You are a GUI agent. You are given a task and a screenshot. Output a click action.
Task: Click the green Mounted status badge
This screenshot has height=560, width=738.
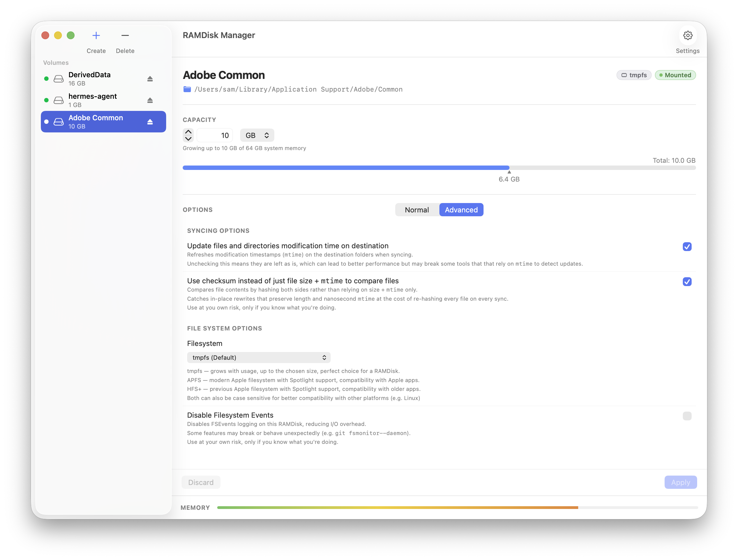[x=675, y=75]
